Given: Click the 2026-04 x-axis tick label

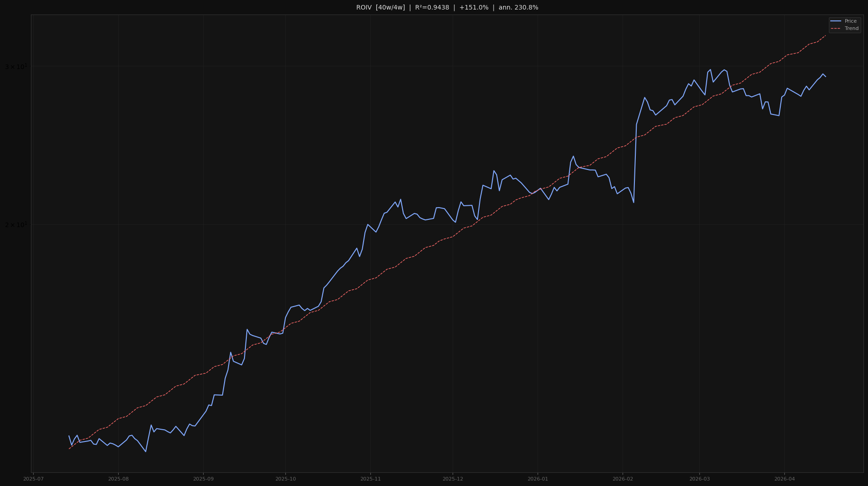Looking at the screenshot, I should (x=784, y=479).
